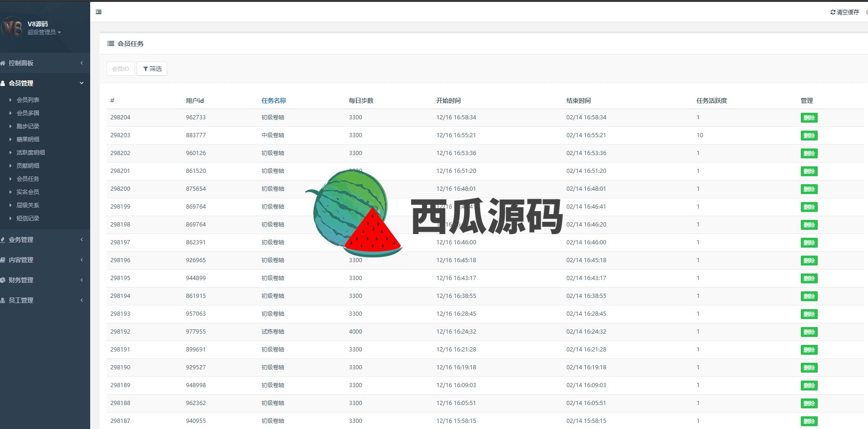Sort by the 任务名称 column header
The width and height of the screenshot is (868, 429).
click(273, 101)
